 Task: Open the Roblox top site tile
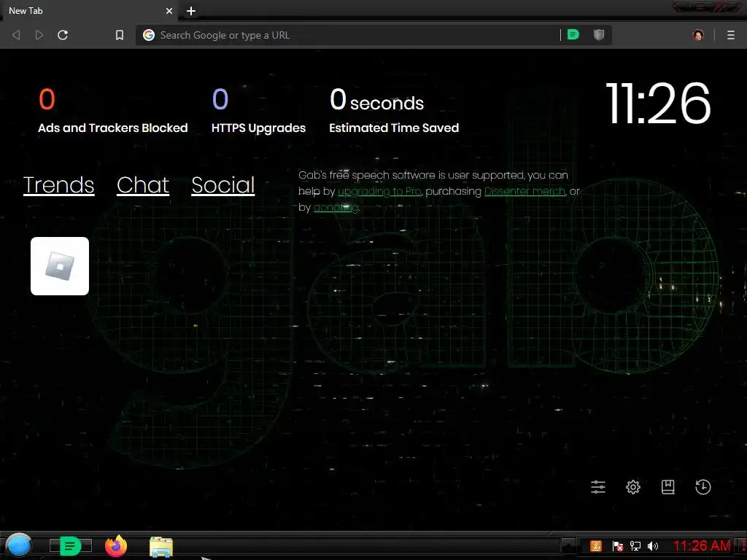60,266
